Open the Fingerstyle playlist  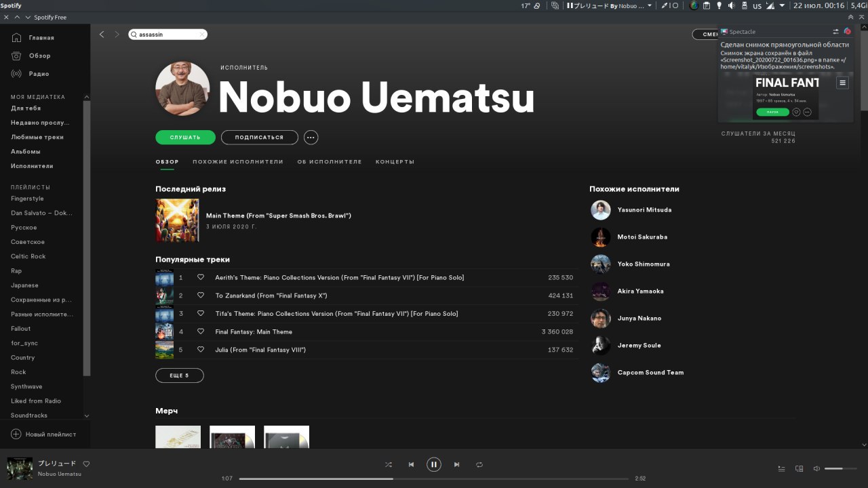coord(27,199)
